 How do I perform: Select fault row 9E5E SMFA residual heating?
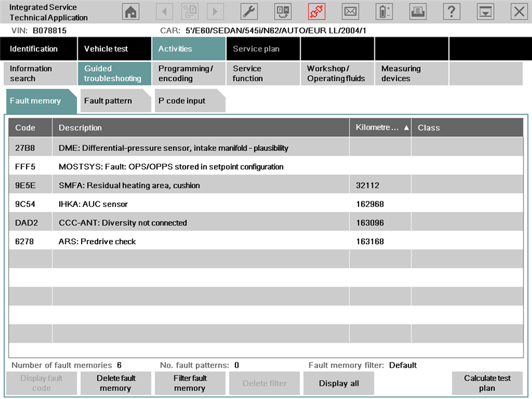click(x=266, y=186)
